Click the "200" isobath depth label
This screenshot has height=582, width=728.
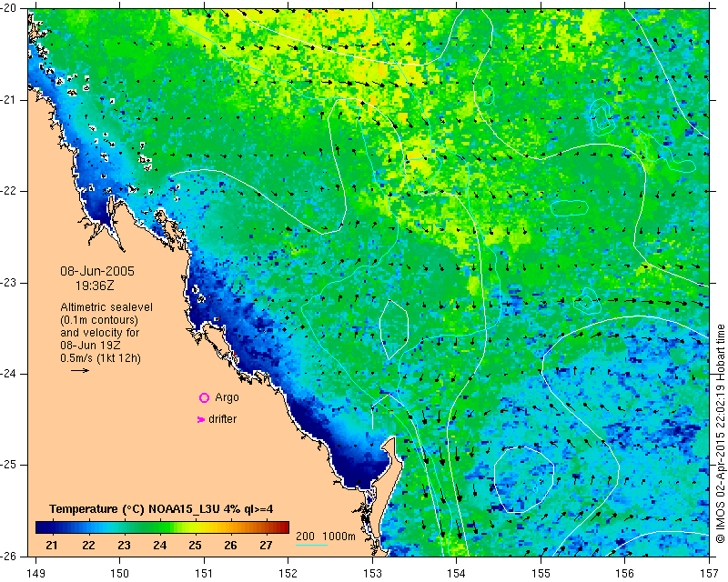point(305,536)
